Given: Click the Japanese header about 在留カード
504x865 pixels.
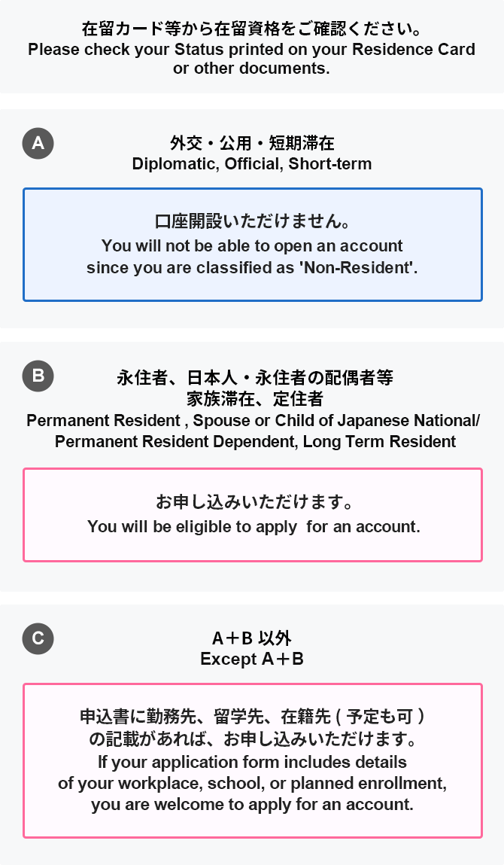Looking at the screenshot, I should (x=251, y=30).
